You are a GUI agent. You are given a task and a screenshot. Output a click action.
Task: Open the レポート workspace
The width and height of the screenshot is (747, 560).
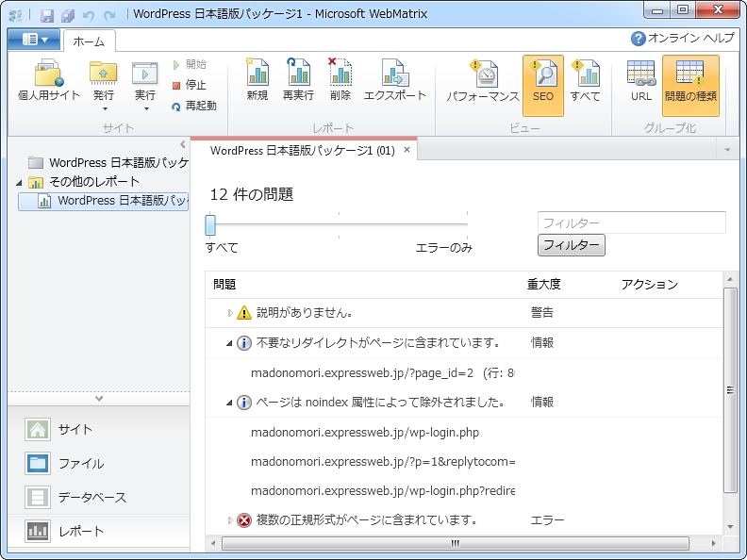click(x=99, y=531)
